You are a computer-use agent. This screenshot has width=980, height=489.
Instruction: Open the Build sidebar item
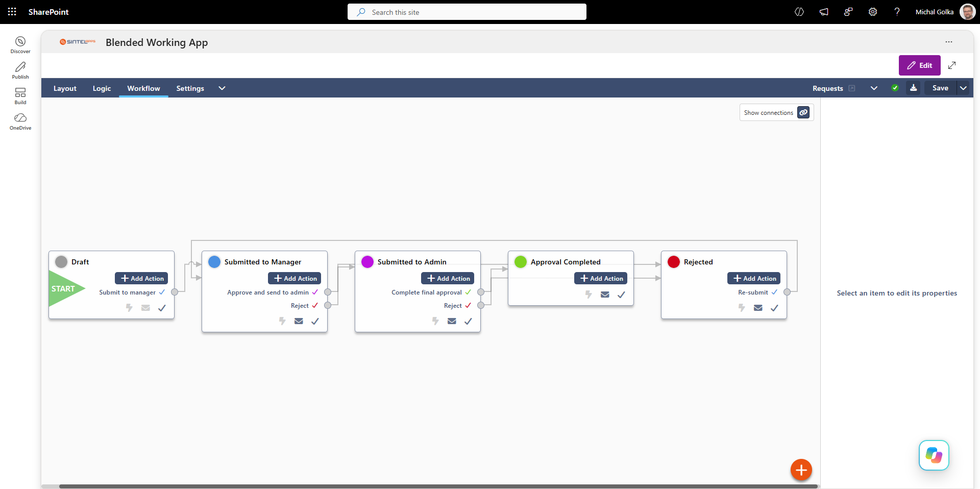pos(20,95)
